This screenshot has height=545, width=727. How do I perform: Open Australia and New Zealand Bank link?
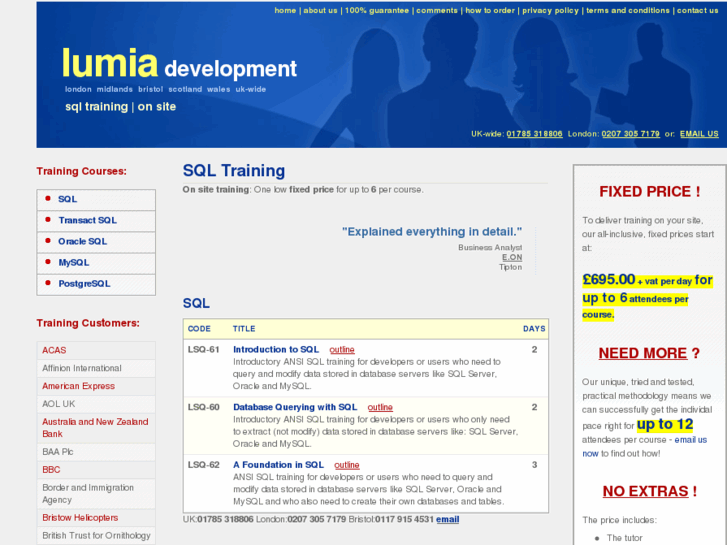point(95,428)
